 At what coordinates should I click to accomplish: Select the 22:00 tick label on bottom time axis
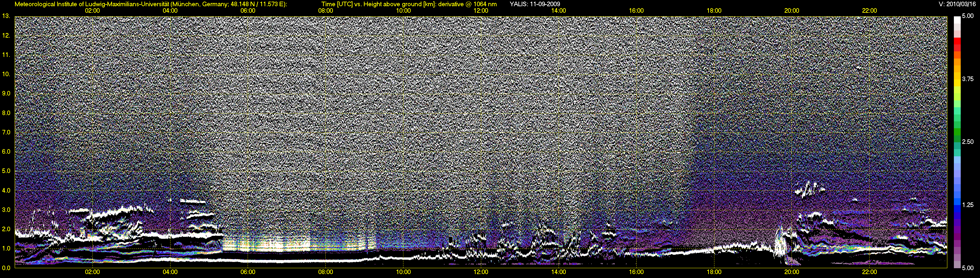tap(870, 272)
